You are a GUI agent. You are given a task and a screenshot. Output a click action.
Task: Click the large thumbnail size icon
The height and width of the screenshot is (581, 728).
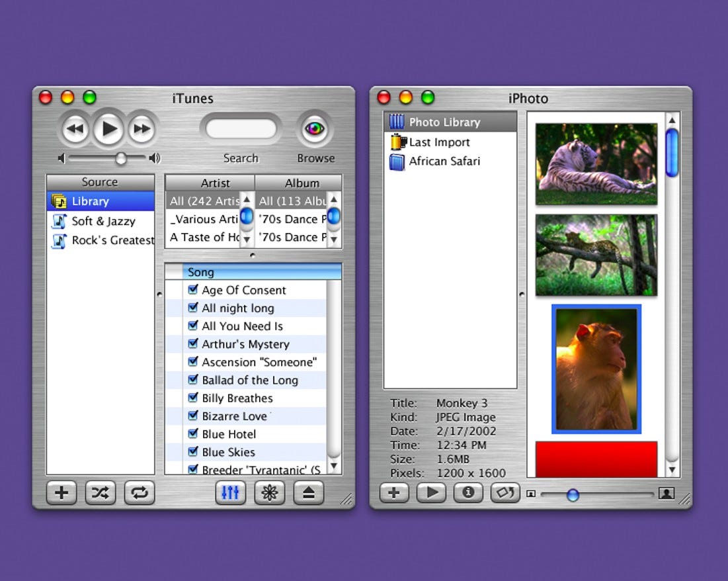667,494
